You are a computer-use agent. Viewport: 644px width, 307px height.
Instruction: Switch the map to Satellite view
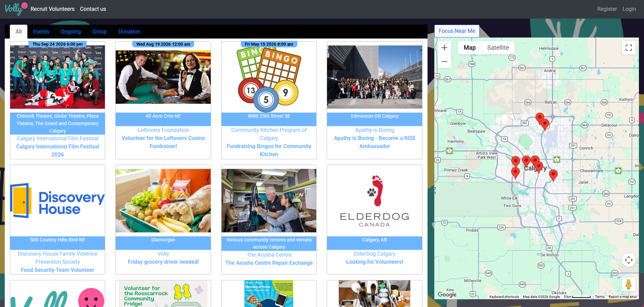pos(498,48)
